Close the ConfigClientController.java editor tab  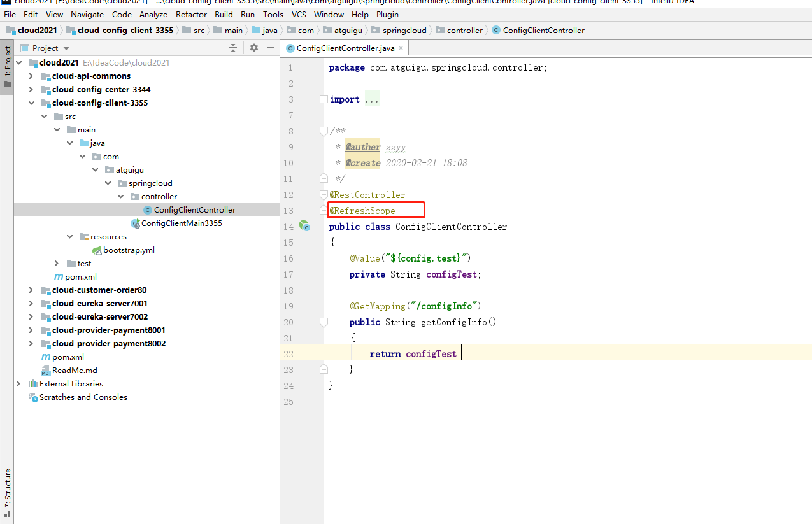coord(401,48)
